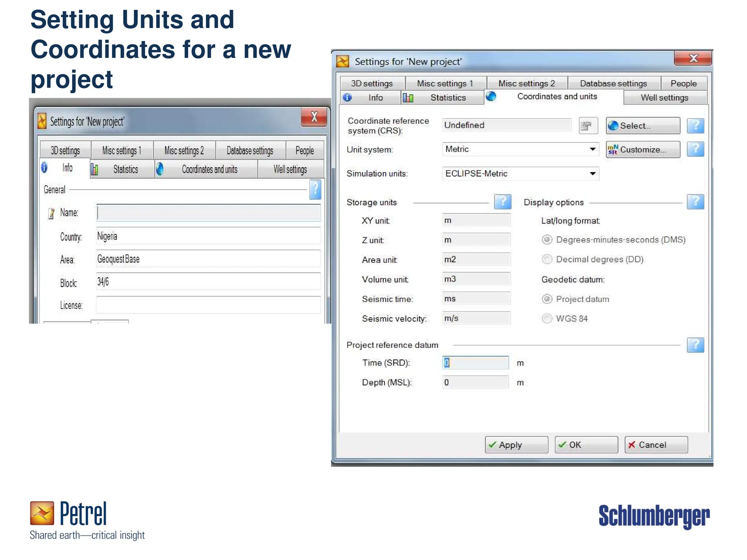Select the Project datum radio option

click(547, 299)
